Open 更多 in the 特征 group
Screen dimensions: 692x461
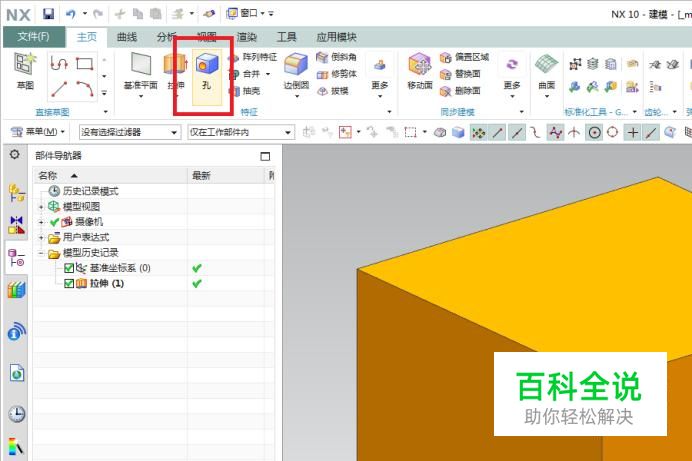pyautogui.click(x=380, y=77)
